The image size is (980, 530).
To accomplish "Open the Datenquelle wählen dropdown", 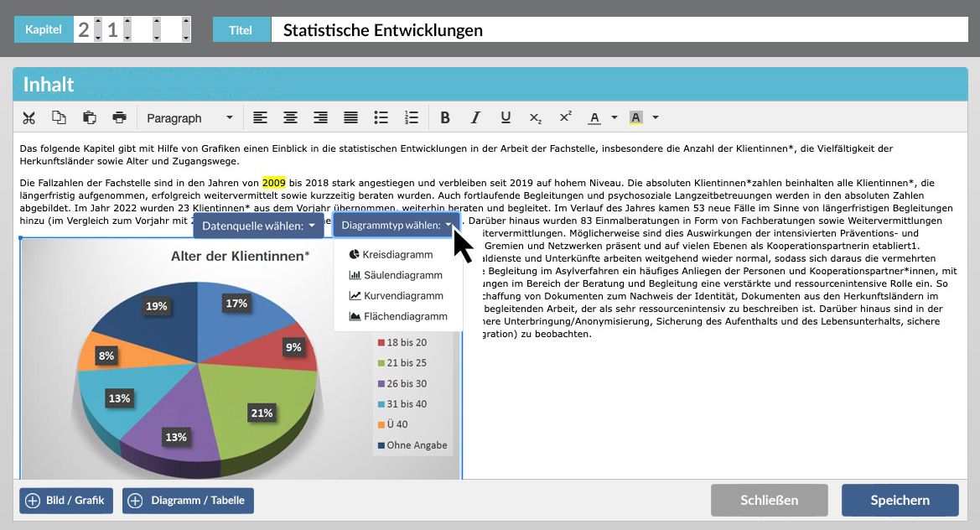I will (x=258, y=226).
